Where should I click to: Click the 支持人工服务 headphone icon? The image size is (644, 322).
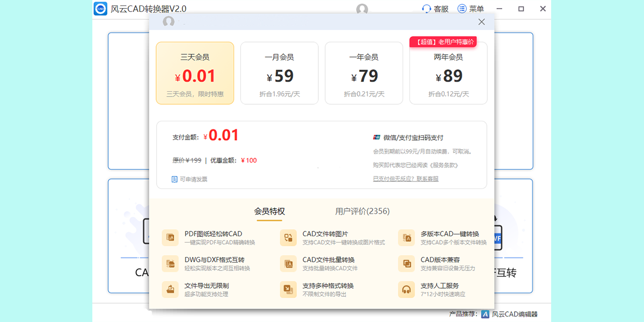406,289
